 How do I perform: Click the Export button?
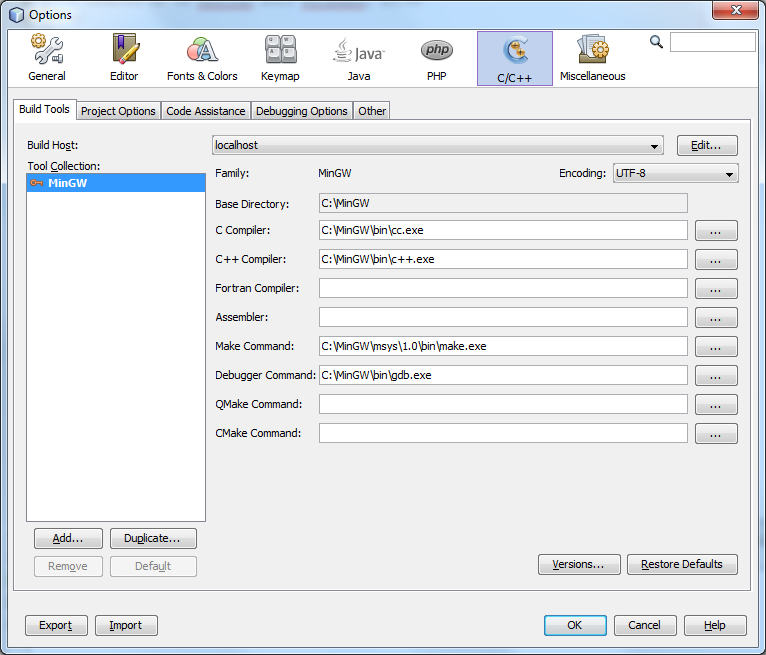56,626
